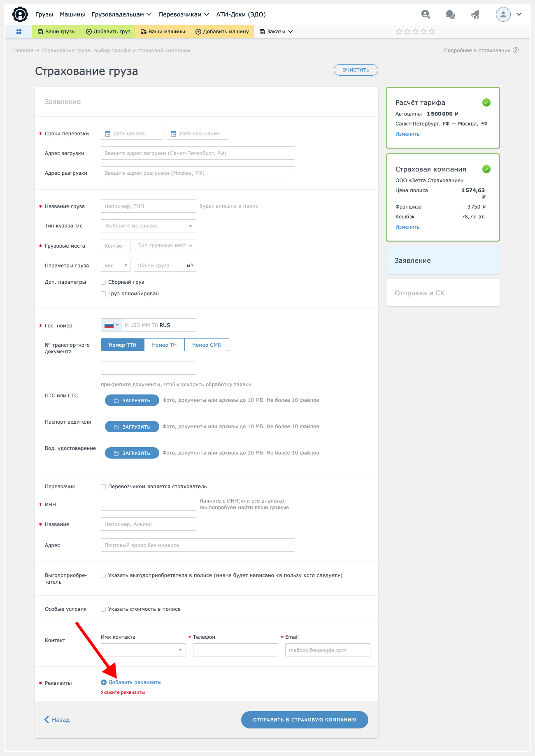Open the blue apps grid icon

click(19, 32)
